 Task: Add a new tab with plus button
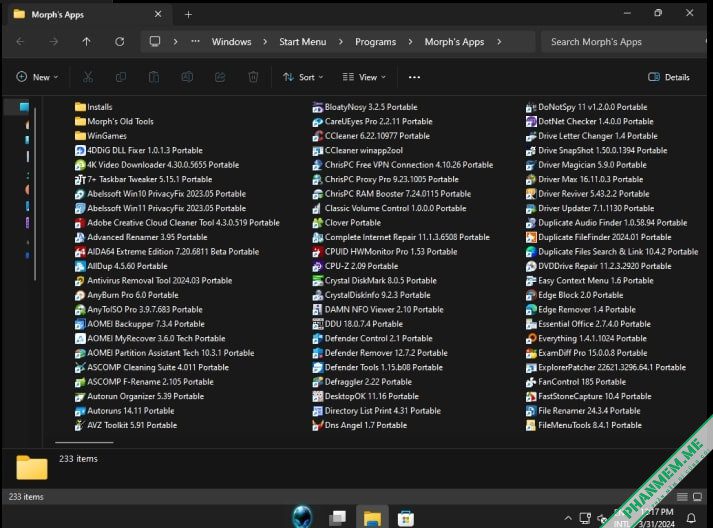[188, 15]
